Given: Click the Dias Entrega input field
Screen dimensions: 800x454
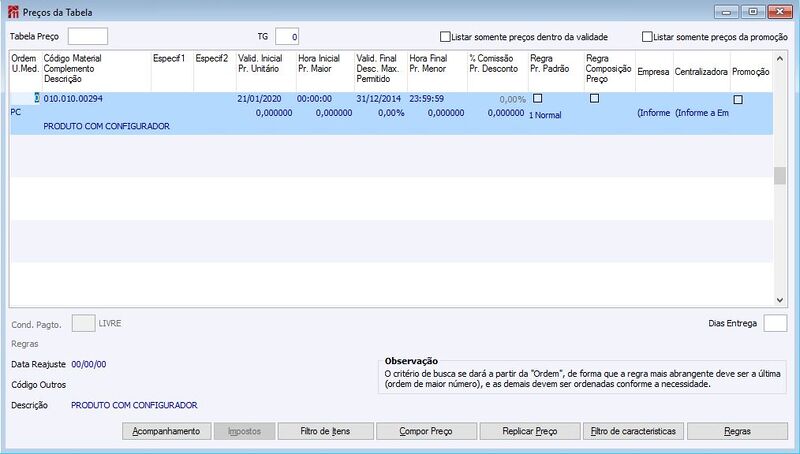Looking at the screenshot, I should pyautogui.click(x=775, y=323).
